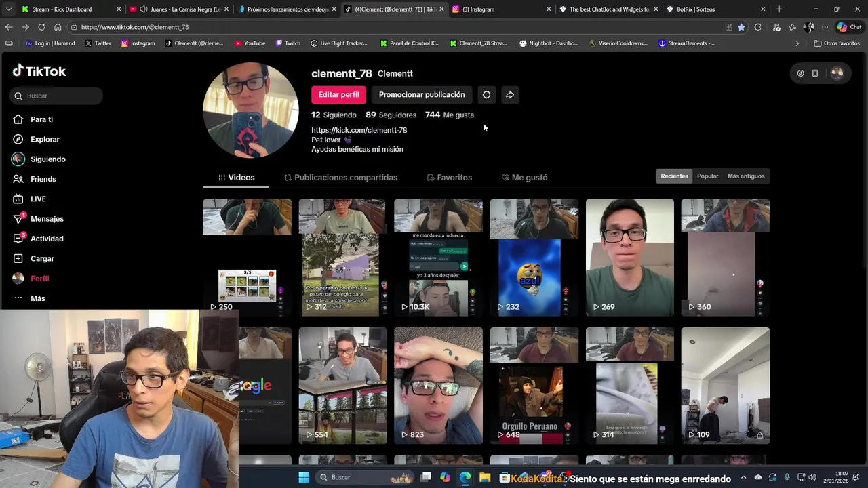Open Otros favoritos folder
This screenshot has height=488, width=868.
837,43
